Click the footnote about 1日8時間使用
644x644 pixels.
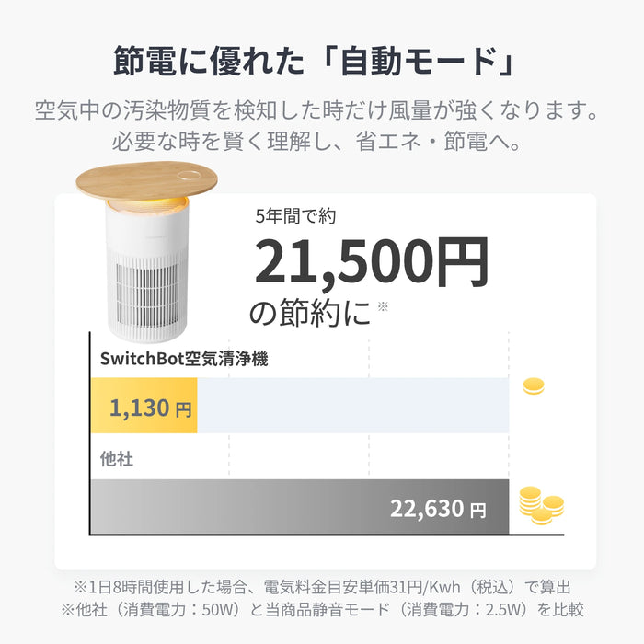pos(322,585)
